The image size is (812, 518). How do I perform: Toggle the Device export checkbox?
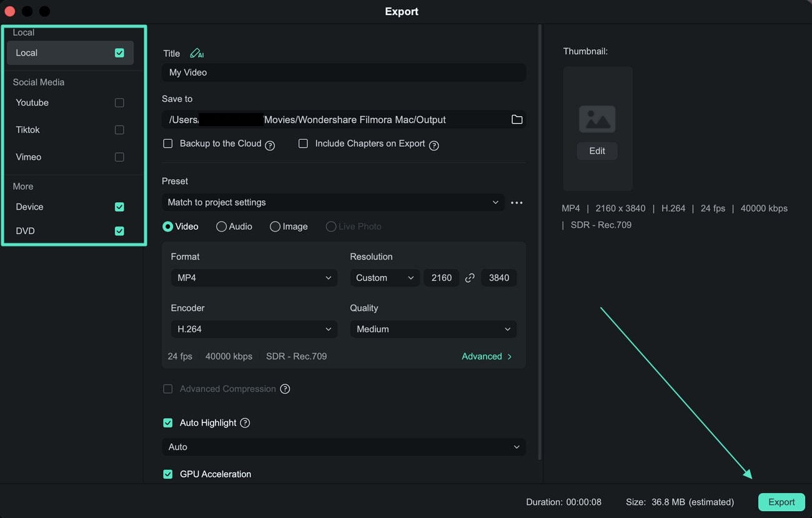click(119, 207)
